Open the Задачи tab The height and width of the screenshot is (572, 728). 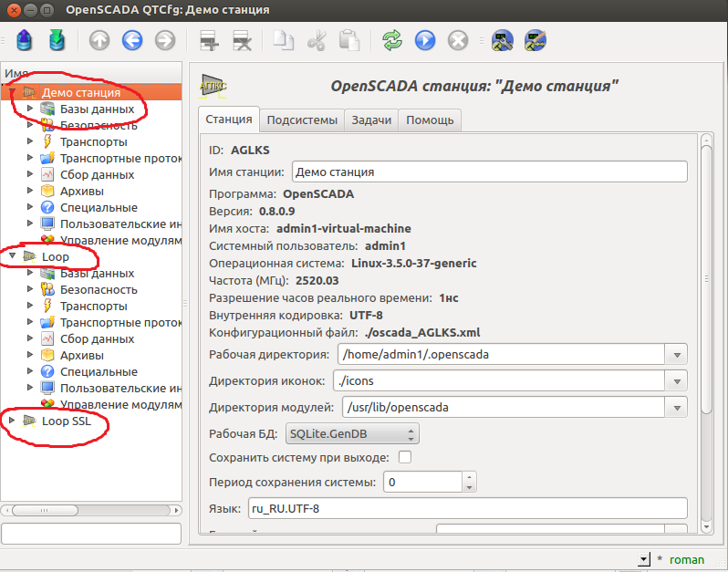point(371,120)
